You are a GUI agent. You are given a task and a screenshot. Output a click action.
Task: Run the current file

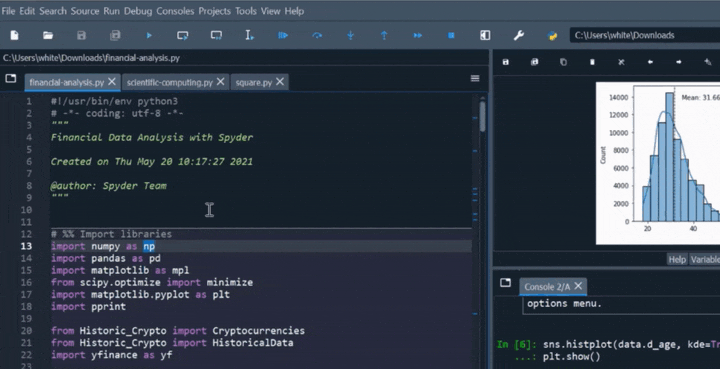[x=149, y=35]
